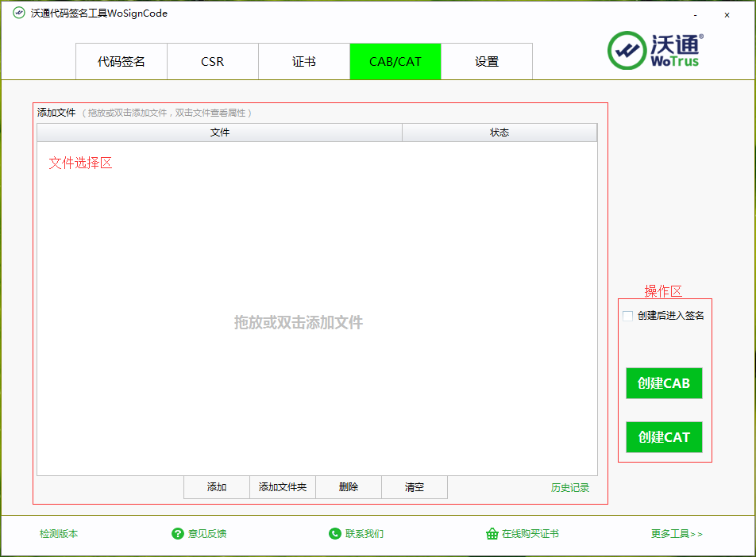Open the 更多工具 link
756x557 pixels.
[x=677, y=534]
